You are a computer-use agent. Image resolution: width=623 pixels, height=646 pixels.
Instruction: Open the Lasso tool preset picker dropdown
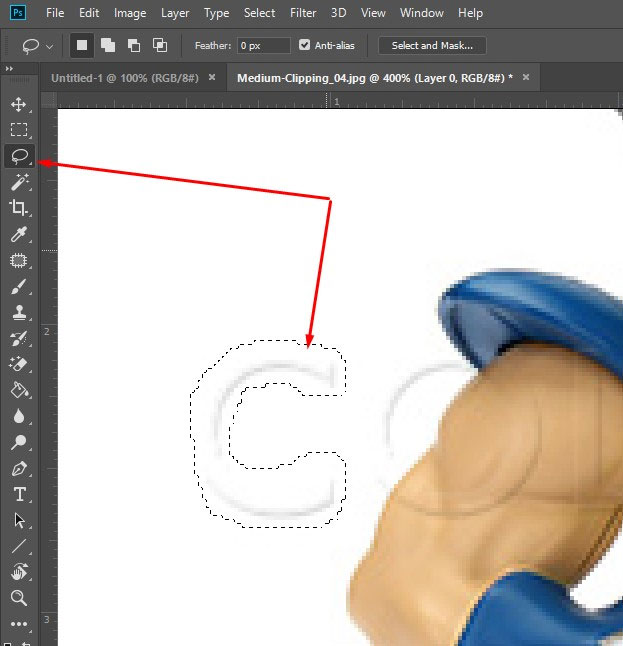point(49,47)
